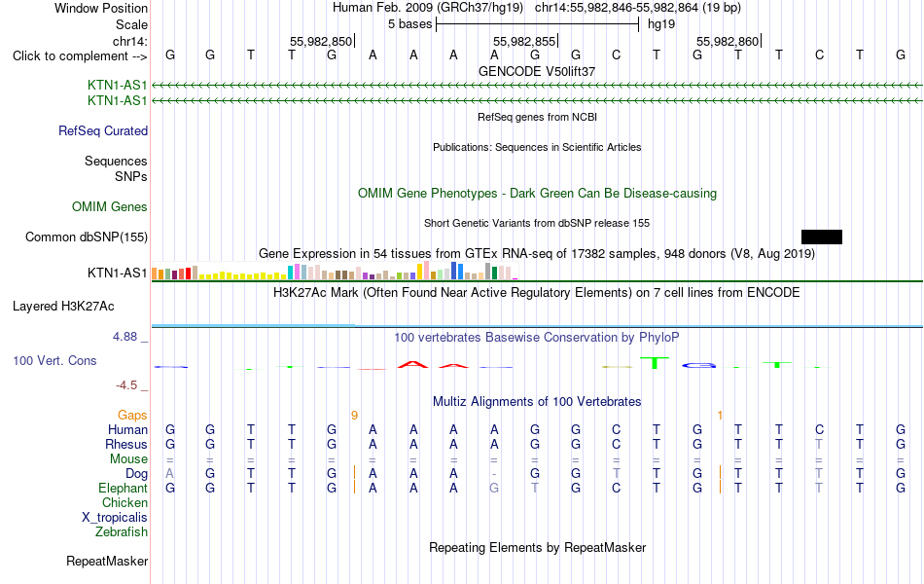924x584 pixels.
Task: Select the Dog alignment row label
Action: click(x=137, y=474)
